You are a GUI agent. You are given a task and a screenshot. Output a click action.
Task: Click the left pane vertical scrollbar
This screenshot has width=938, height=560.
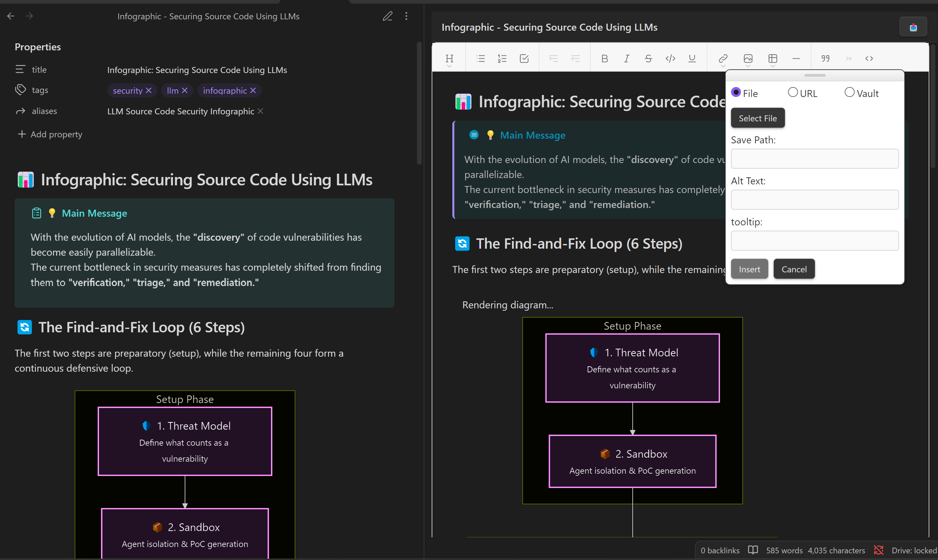point(419,103)
